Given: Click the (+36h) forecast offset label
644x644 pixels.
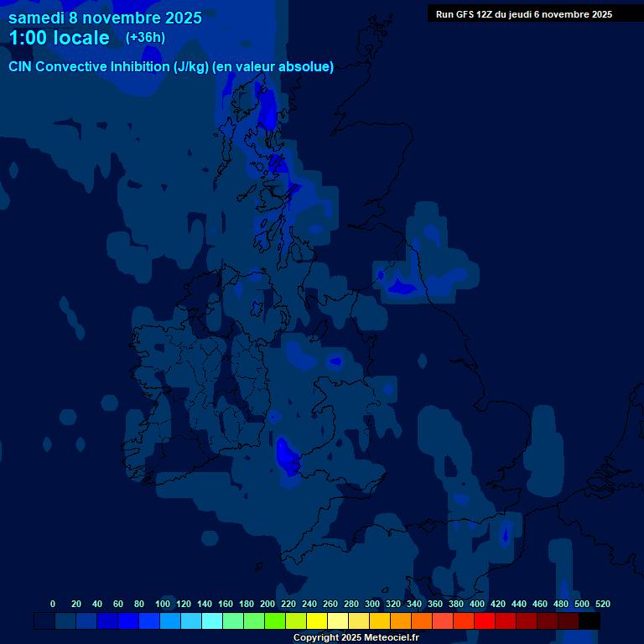Looking at the screenshot, I should 145,38.
